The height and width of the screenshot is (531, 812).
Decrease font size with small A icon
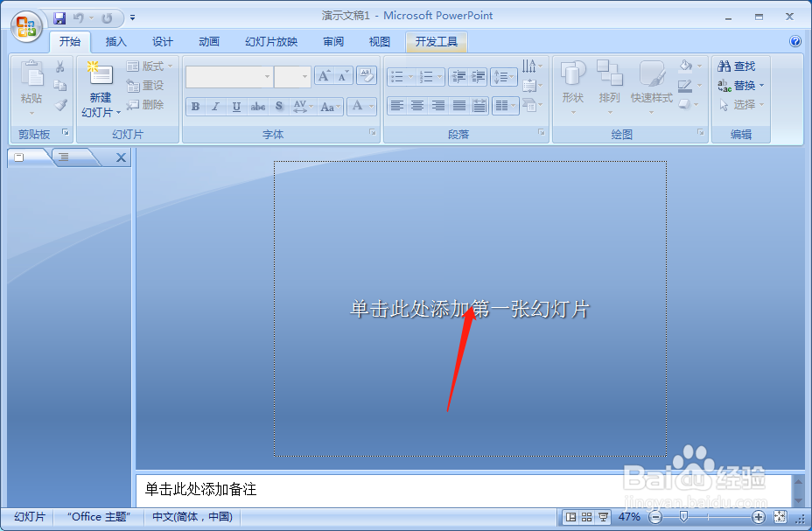coord(343,76)
